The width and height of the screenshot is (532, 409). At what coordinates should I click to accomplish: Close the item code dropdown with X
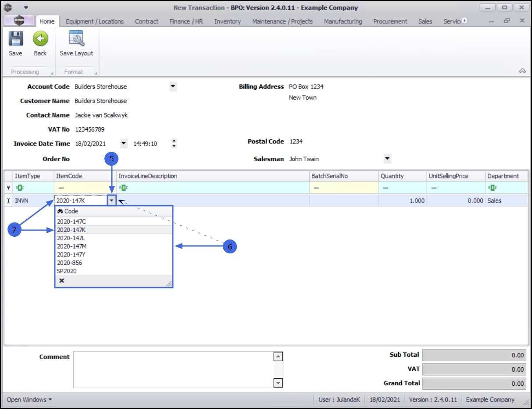coord(62,281)
